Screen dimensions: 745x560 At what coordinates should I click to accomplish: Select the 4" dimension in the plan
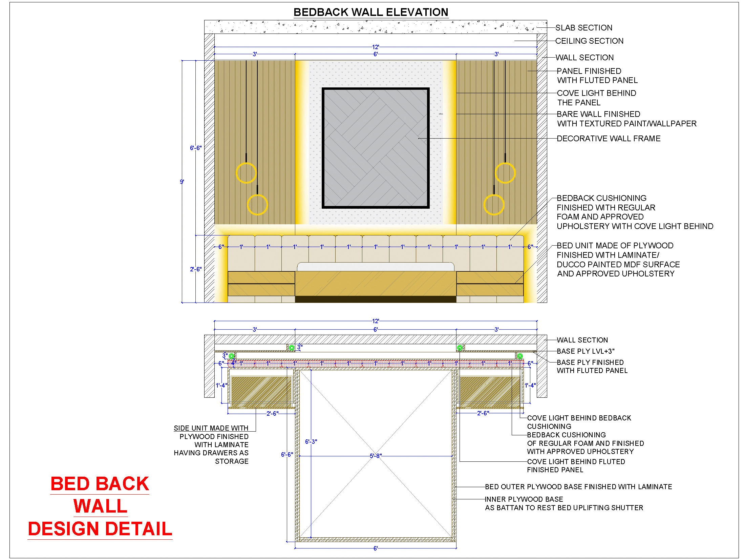coord(234,363)
